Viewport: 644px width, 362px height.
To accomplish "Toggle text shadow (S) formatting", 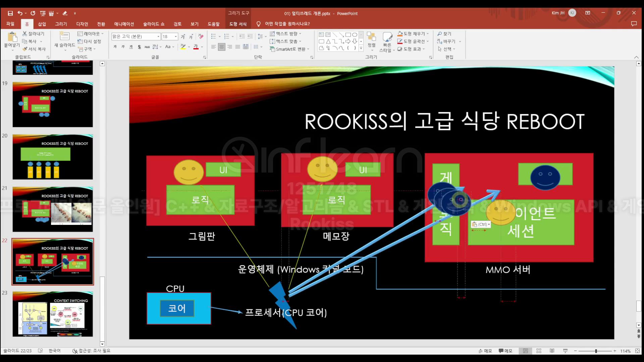I will [x=139, y=47].
